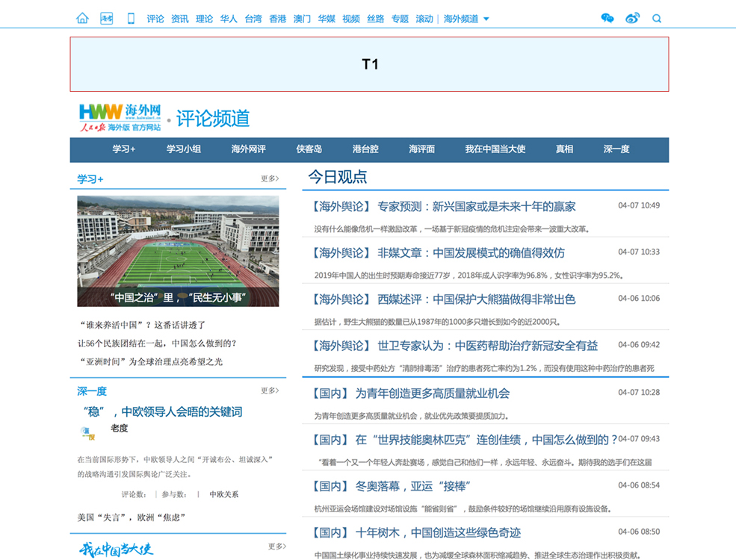Click summary about 杭州亚运会场馆建设
Screen dimensions: 736x560
tap(463, 508)
